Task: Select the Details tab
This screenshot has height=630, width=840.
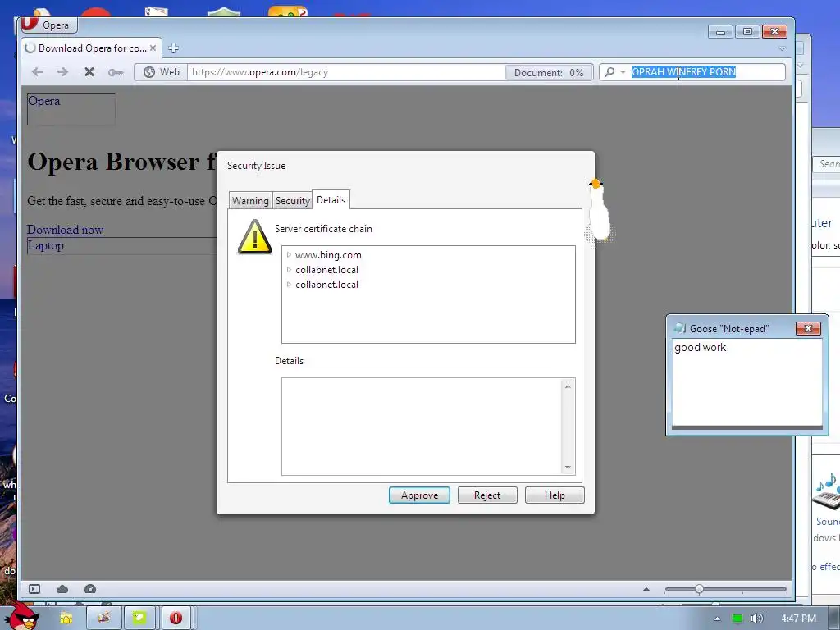Action: click(331, 200)
